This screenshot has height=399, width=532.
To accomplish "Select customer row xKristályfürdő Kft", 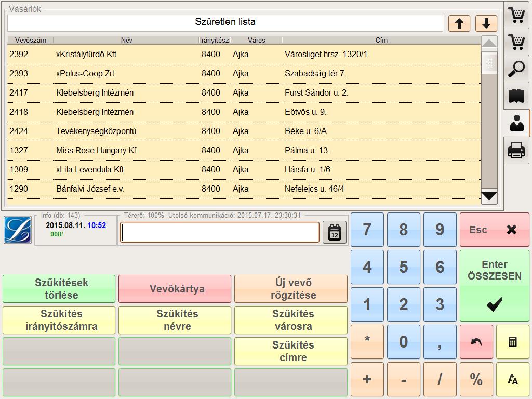I will 244,54.
